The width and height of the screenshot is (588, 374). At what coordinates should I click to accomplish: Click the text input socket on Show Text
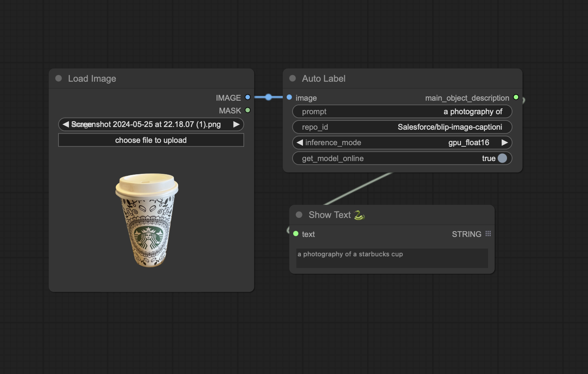(x=296, y=234)
